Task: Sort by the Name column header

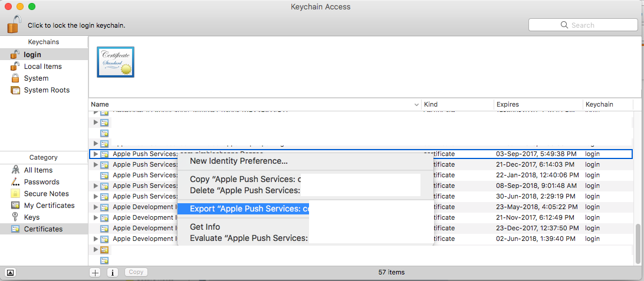Action: tap(255, 105)
